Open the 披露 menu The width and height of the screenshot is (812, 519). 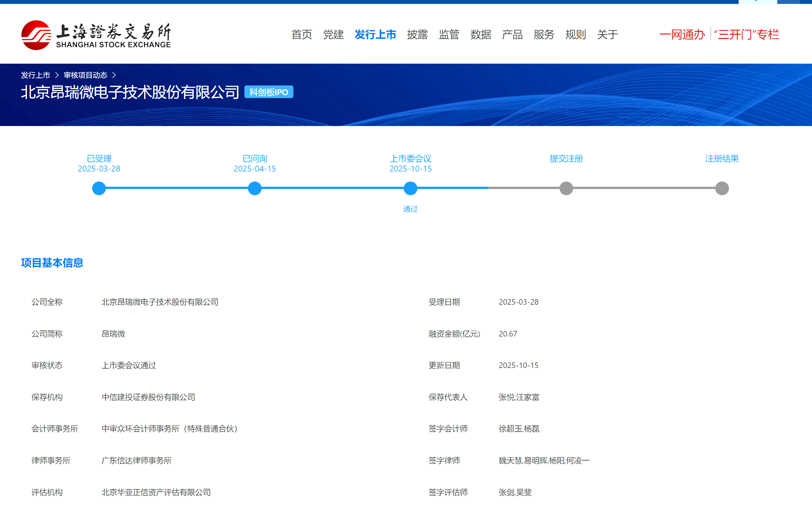pos(417,34)
